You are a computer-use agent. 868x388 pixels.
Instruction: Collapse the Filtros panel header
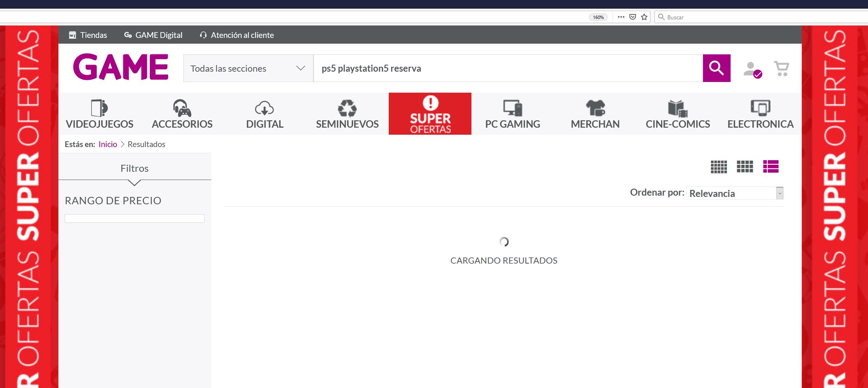135,168
